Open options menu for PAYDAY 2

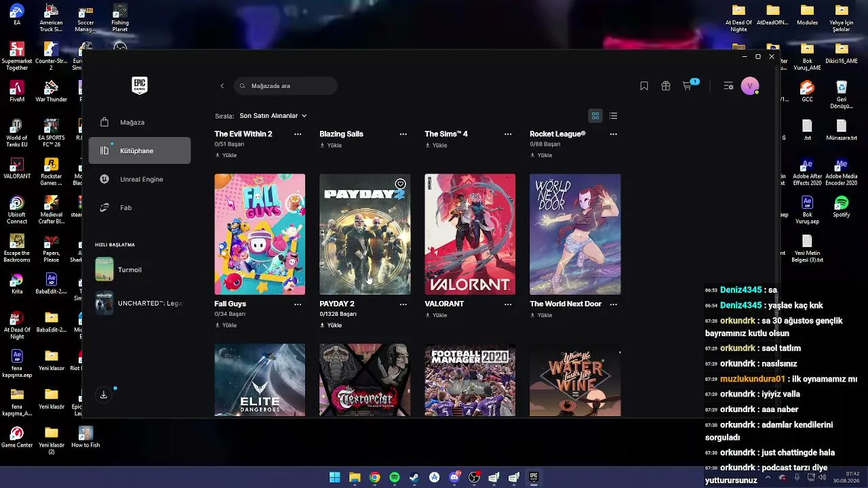click(403, 304)
